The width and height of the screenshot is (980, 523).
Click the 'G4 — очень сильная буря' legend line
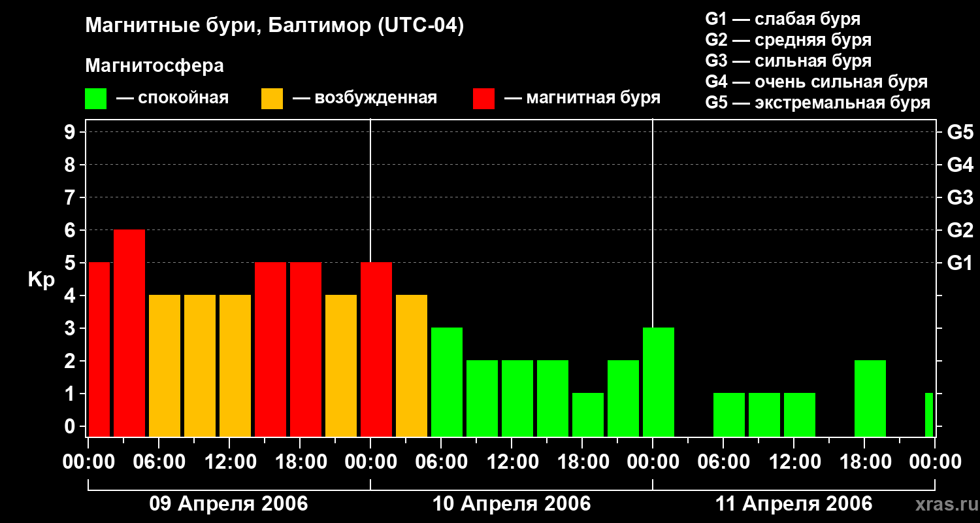pos(817,82)
